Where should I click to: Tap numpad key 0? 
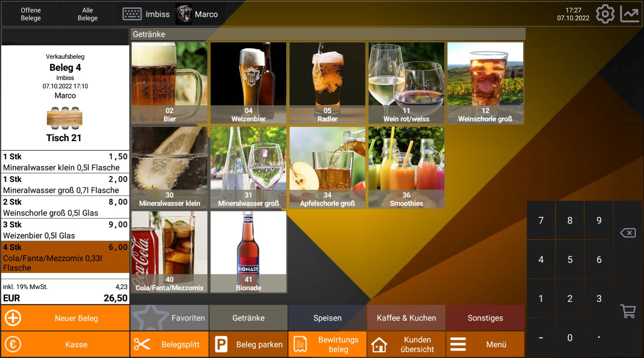coord(570,337)
